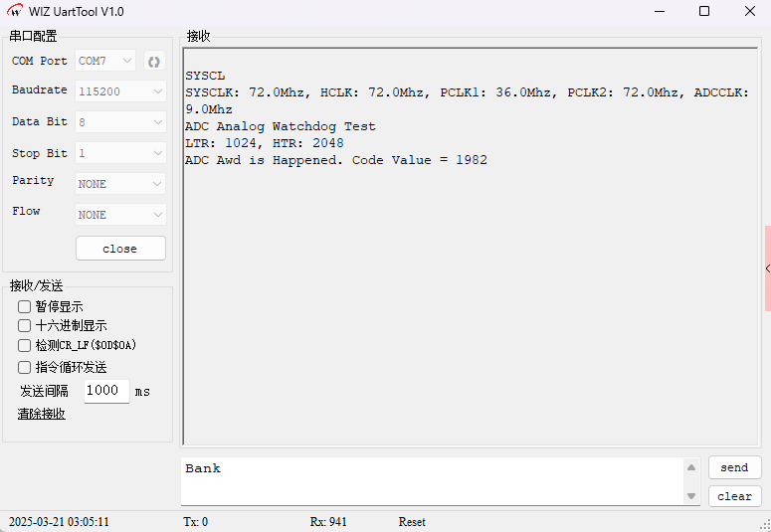Enable 暂停显示 checkbox
The height and width of the screenshot is (532, 771).
[x=25, y=306]
